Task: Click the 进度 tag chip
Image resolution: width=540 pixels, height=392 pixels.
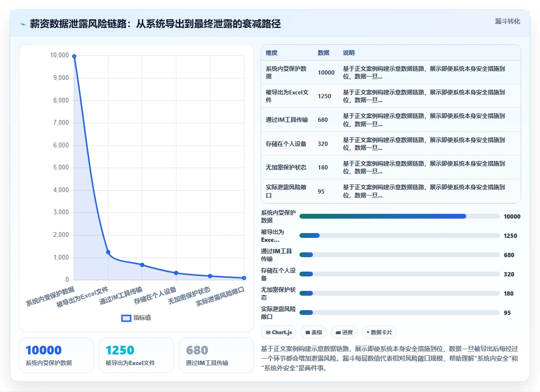Action: coord(344,332)
